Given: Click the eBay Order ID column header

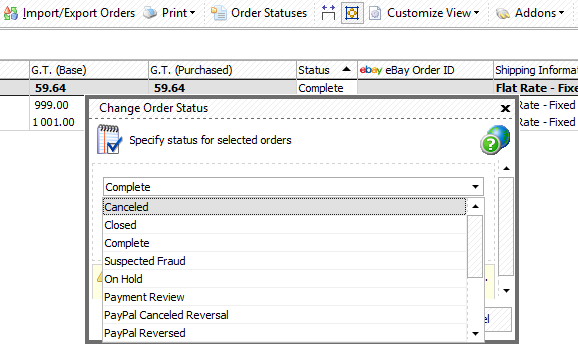Looking at the screenshot, I should (425, 70).
